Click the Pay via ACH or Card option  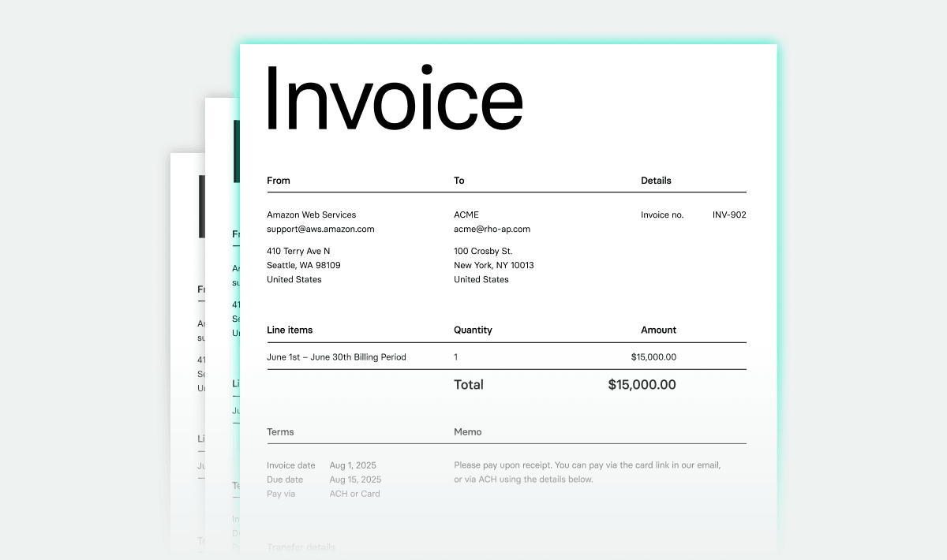[x=354, y=494]
